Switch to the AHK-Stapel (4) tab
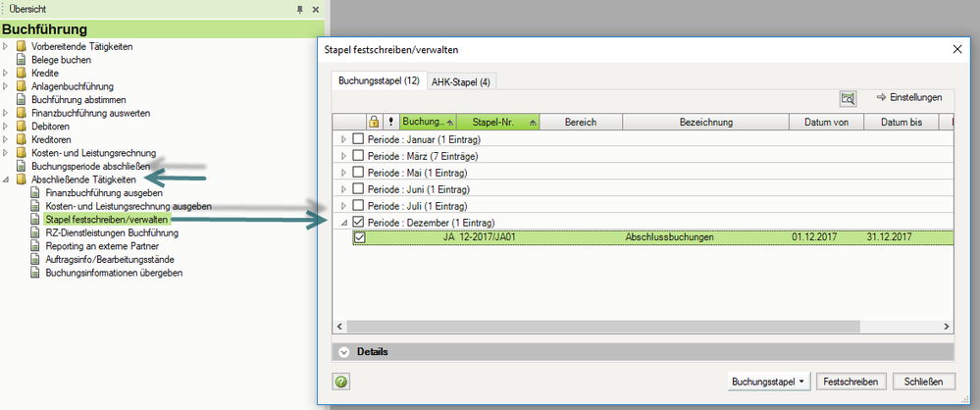This screenshot has width=980, height=410. coord(460,82)
